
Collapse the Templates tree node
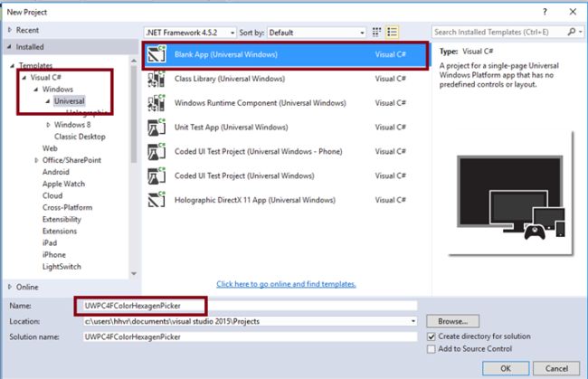coord(13,66)
